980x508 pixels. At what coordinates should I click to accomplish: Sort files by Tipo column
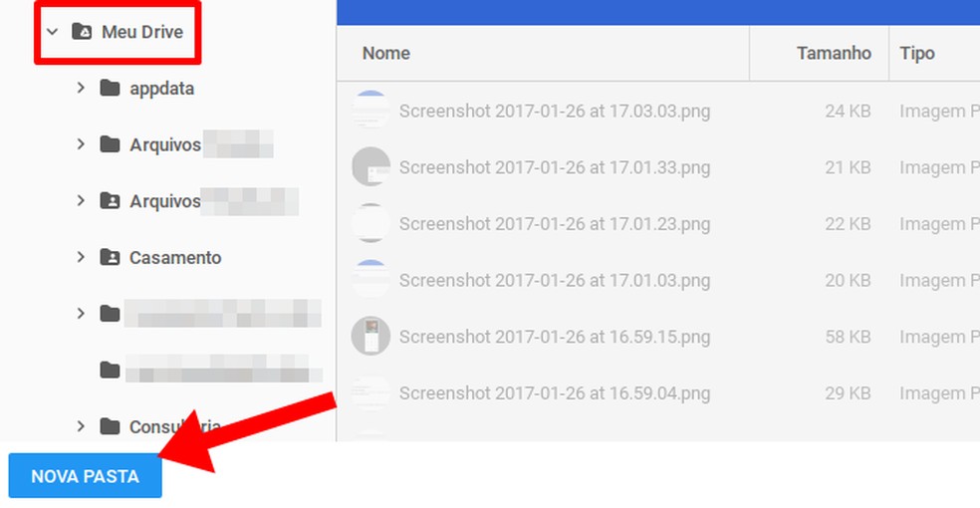[x=917, y=54]
